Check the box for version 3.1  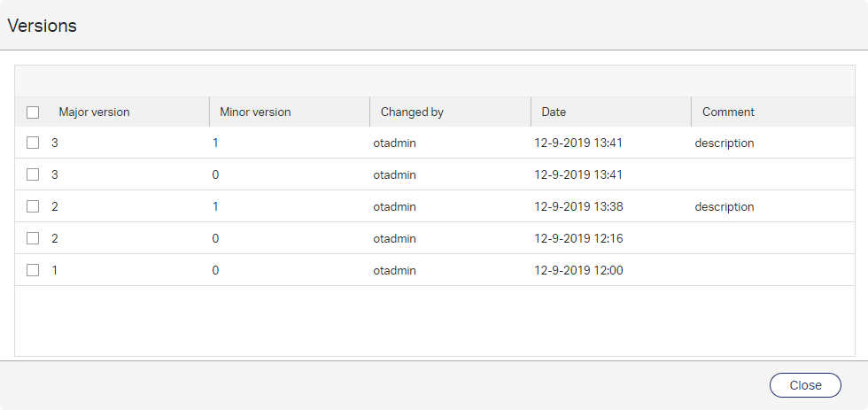(33, 143)
